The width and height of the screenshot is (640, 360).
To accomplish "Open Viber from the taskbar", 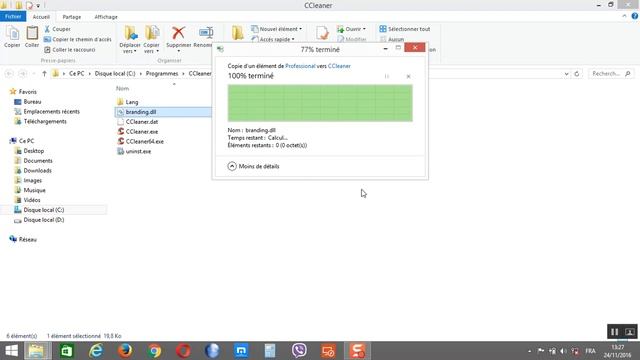I will click(x=299, y=351).
